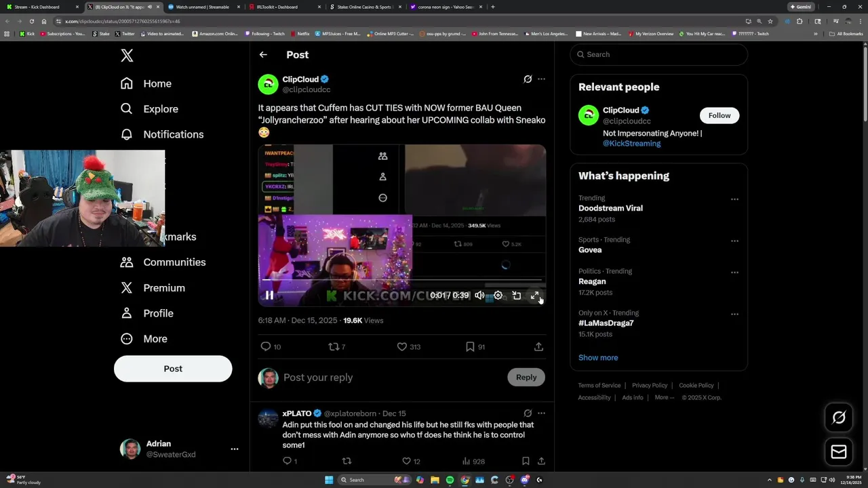868x488 pixels.
Task: Reload the page in Chrome
Action: [31, 21]
